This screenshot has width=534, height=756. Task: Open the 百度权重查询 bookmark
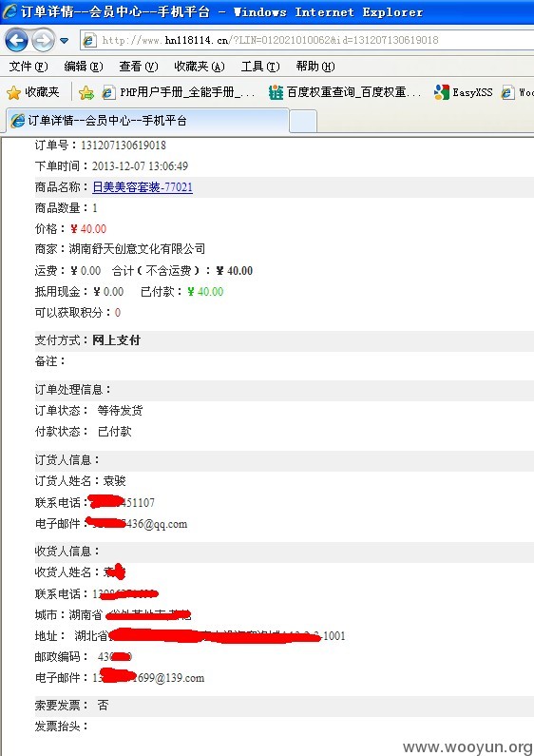coord(345,92)
